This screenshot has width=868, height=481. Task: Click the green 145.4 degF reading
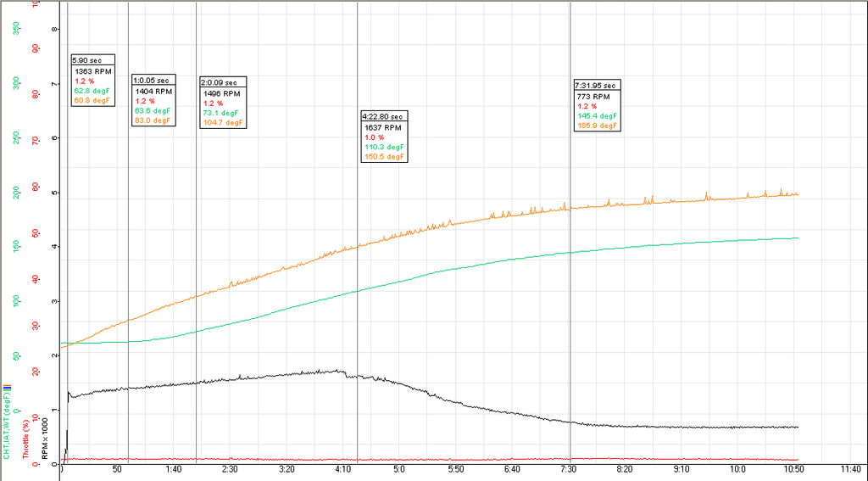click(598, 116)
